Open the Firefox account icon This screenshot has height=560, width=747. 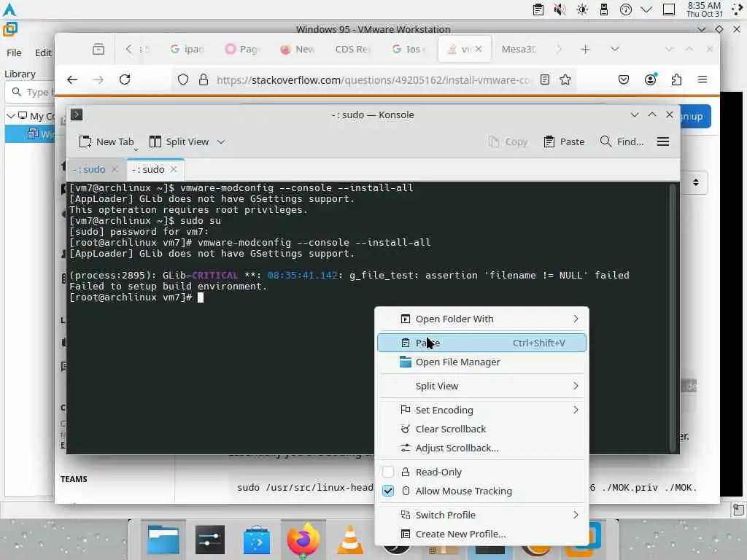pyautogui.click(x=650, y=79)
